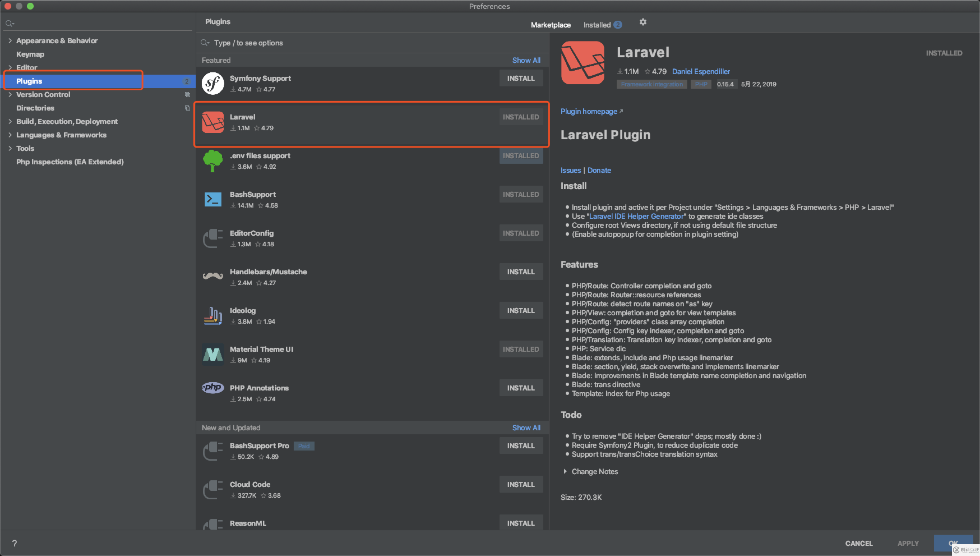Click the BashSupport Pro plug icon
Viewport: 980px width, 556px height.
coord(212,451)
